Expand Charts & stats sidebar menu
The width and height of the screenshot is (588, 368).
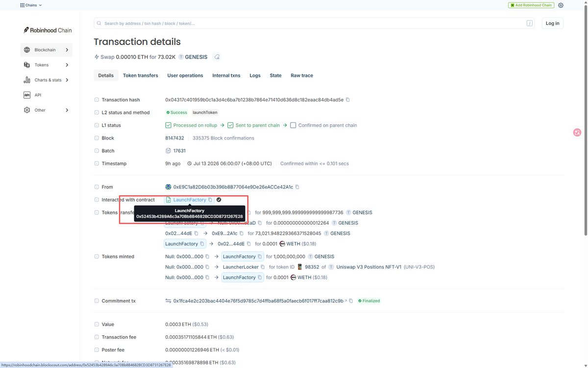coord(46,80)
